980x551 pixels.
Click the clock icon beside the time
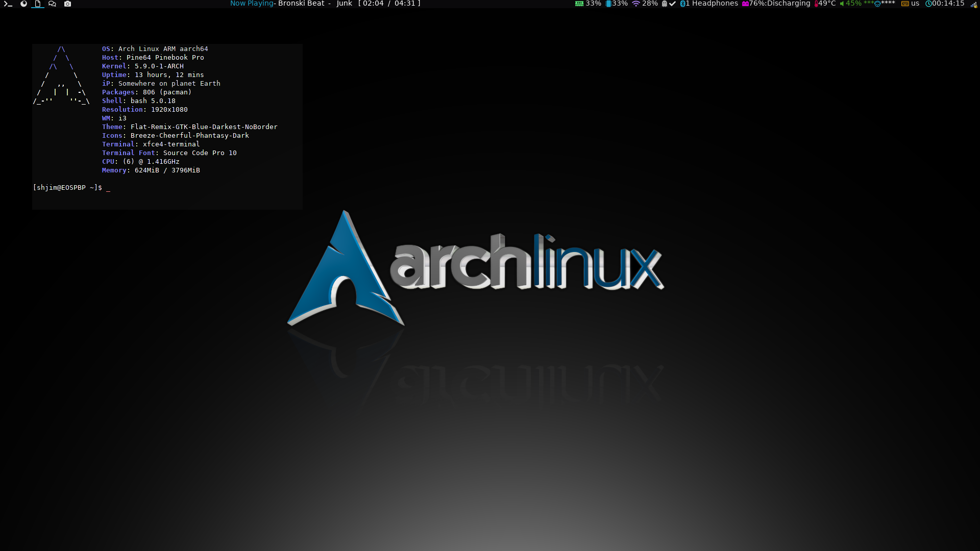pos(928,4)
